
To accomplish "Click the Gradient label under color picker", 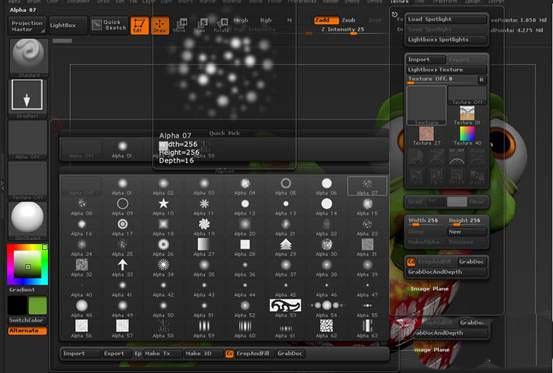I will [22, 290].
